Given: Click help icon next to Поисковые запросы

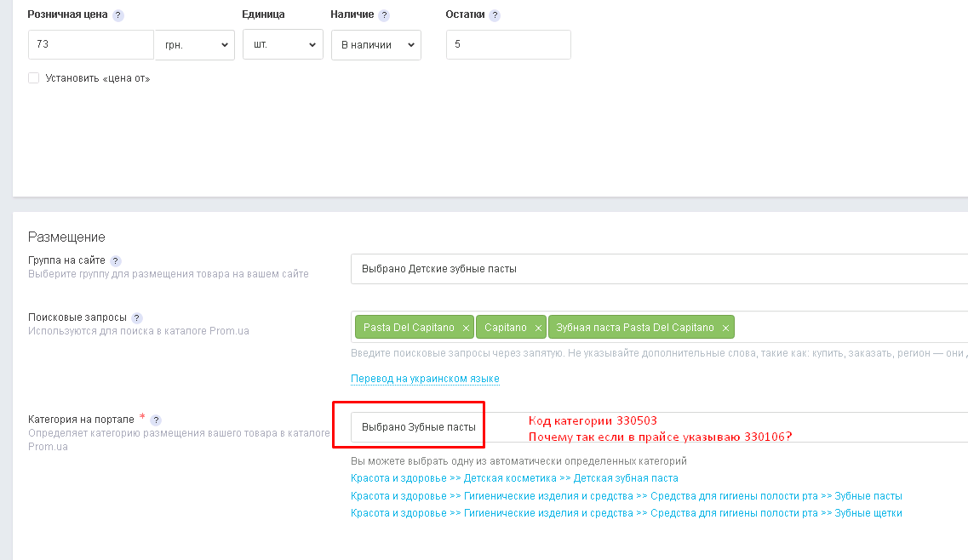Looking at the screenshot, I should (137, 317).
